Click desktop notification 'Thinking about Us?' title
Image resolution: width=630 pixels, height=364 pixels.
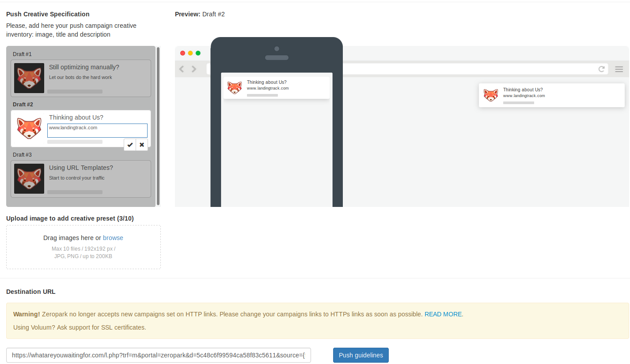523,90
